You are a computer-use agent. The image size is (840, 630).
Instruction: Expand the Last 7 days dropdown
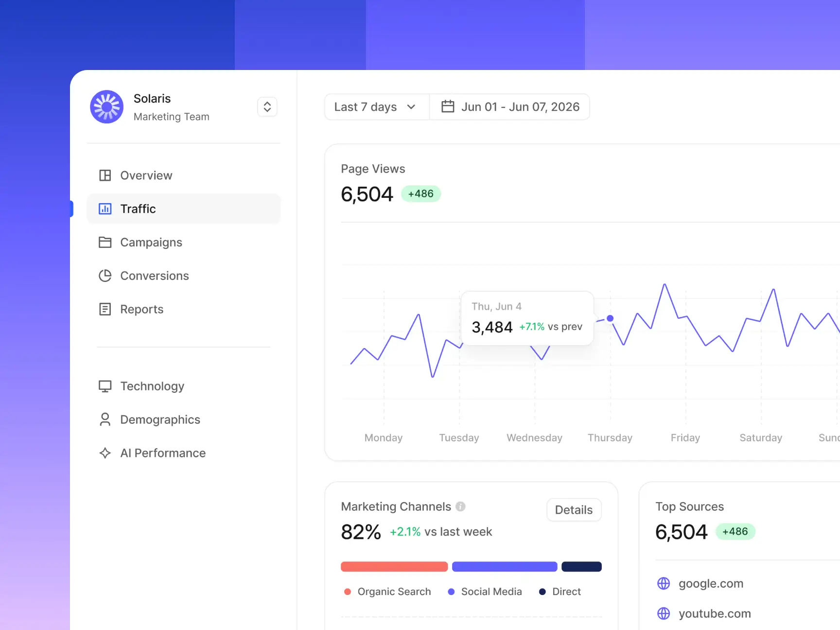coord(377,107)
